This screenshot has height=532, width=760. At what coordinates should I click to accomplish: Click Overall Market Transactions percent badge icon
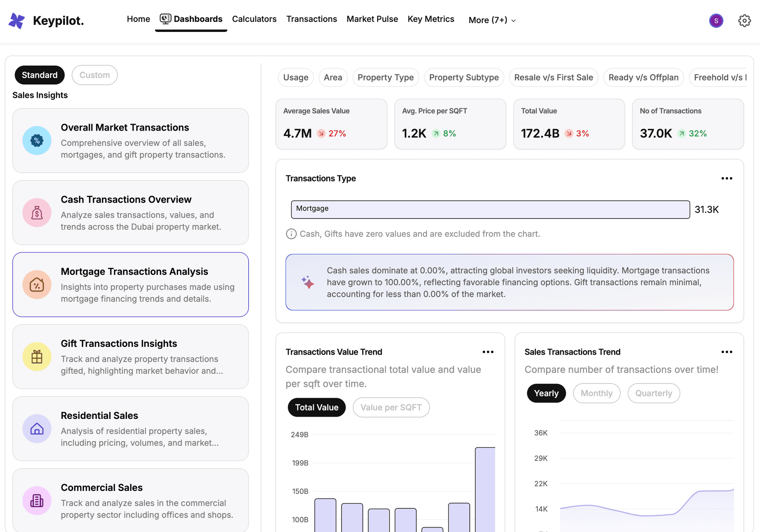37,141
